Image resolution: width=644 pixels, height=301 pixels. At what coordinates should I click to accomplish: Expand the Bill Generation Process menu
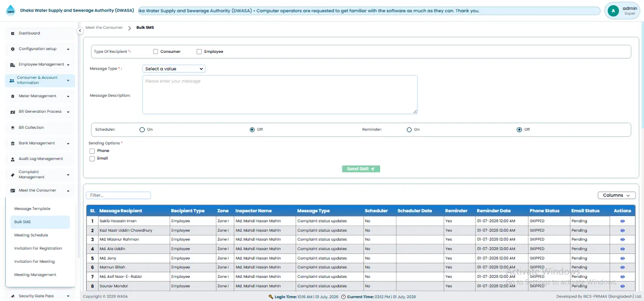(68, 112)
